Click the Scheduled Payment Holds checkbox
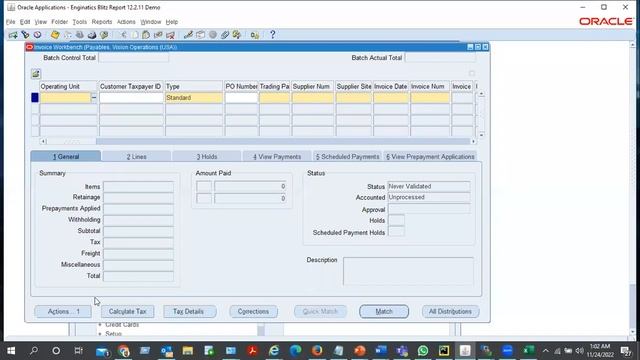Viewport: 640px width, 360px height. click(396, 232)
